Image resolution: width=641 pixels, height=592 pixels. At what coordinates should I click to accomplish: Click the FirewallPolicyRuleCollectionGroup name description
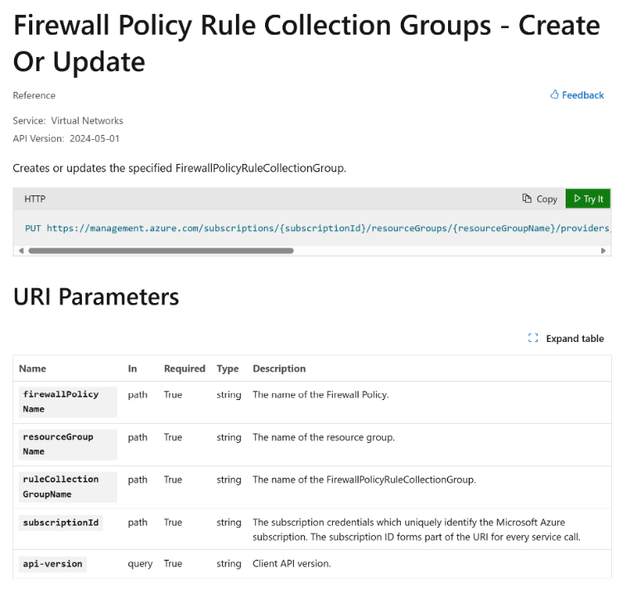coord(364,480)
